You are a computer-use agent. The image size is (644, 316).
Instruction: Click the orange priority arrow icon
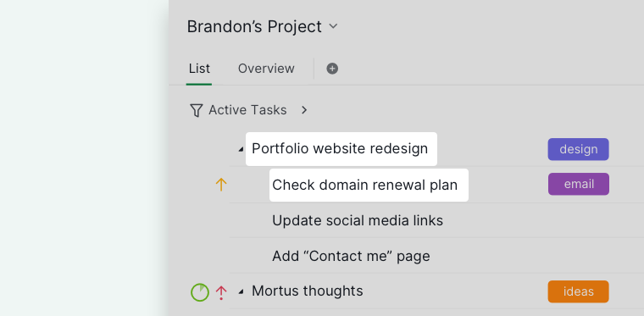(221, 185)
